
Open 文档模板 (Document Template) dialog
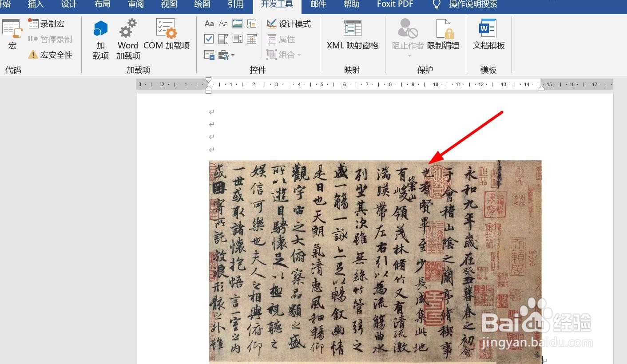pos(488,34)
